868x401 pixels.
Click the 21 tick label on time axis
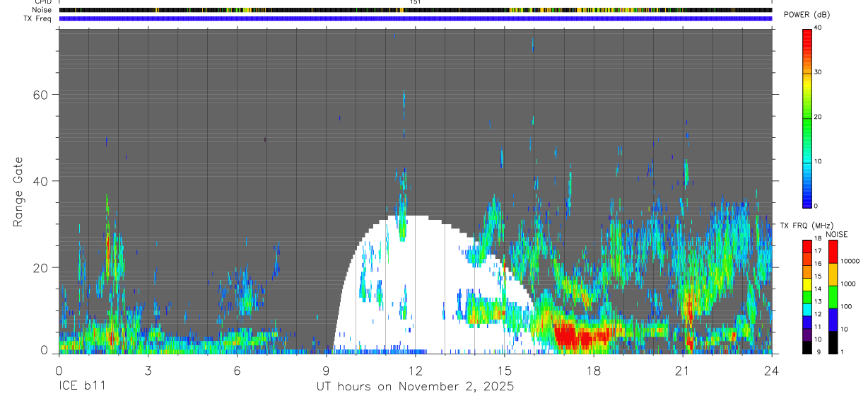tap(683, 370)
